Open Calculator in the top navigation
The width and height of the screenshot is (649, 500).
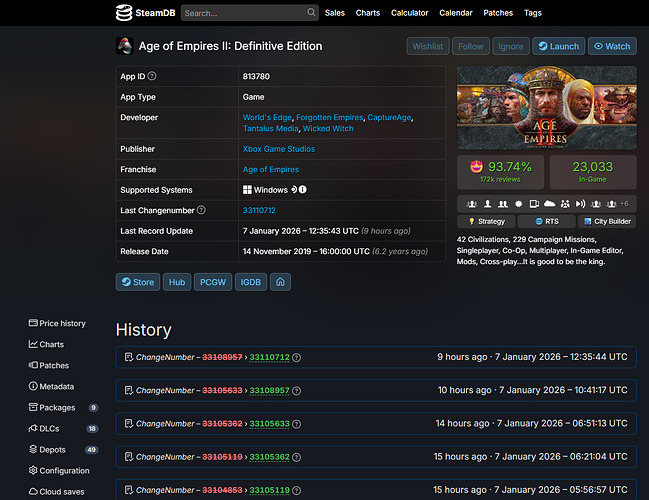(410, 13)
